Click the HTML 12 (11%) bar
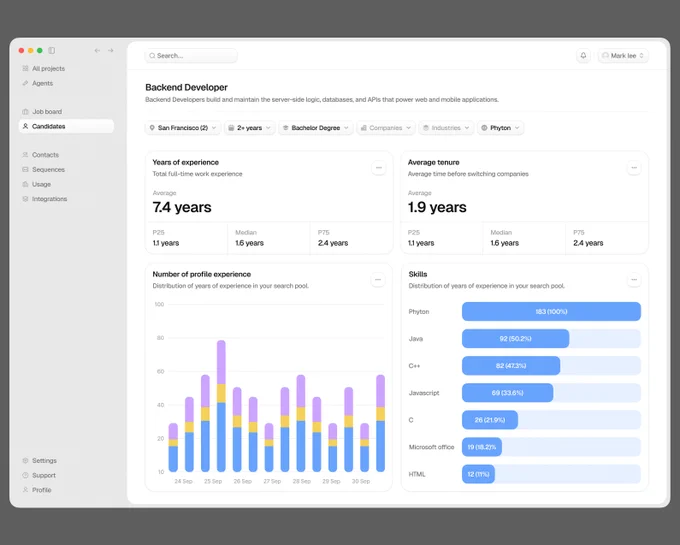 pos(478,474)
